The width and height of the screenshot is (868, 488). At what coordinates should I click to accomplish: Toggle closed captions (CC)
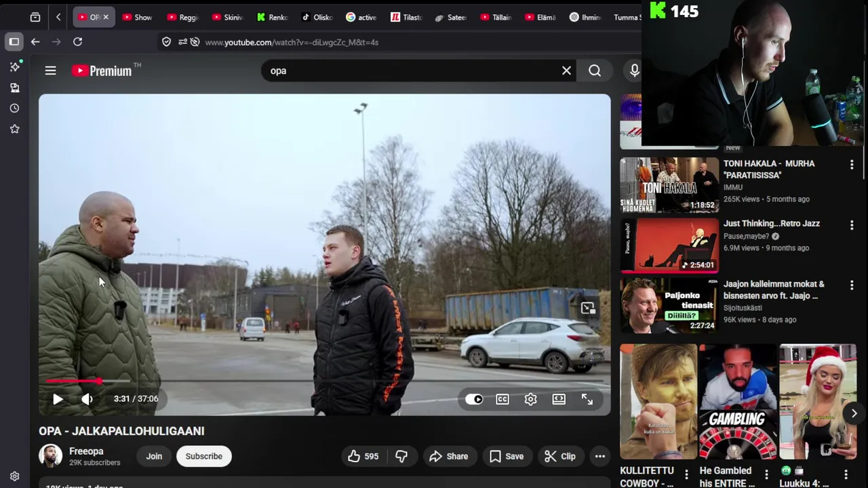502,399
